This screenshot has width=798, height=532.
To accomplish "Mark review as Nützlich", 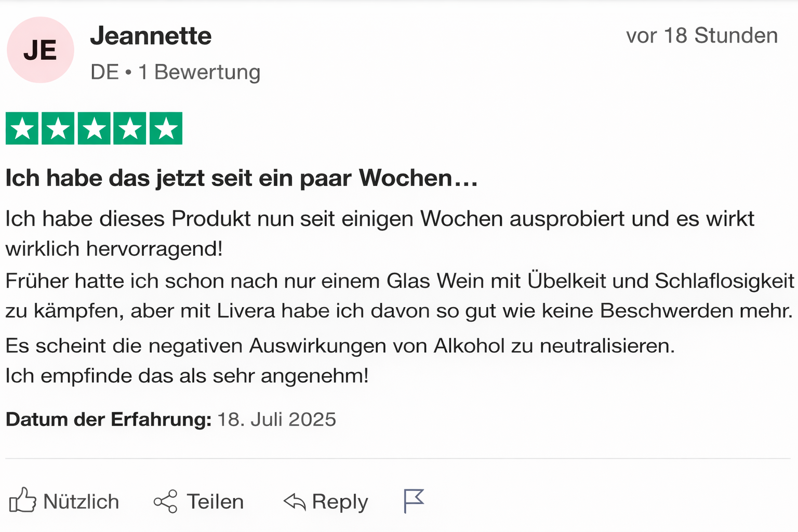I will 81,502.
